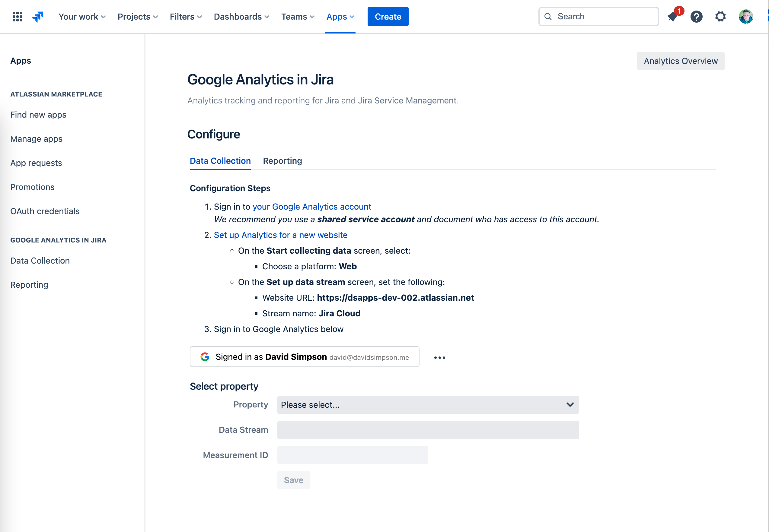769x532 pixels.
Task: Expand the Projects dropdown menu
Action: (x=138, y=17)
